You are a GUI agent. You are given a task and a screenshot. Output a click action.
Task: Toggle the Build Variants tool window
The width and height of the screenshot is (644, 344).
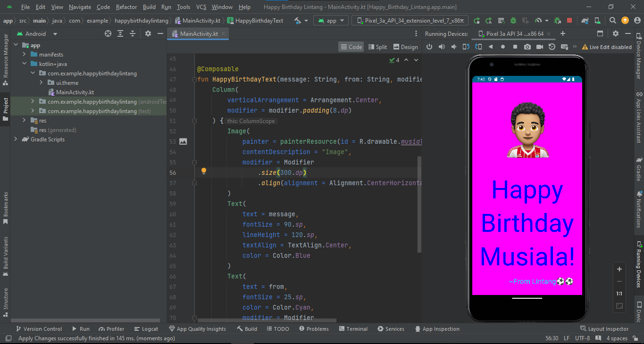[x=5, y=257]
